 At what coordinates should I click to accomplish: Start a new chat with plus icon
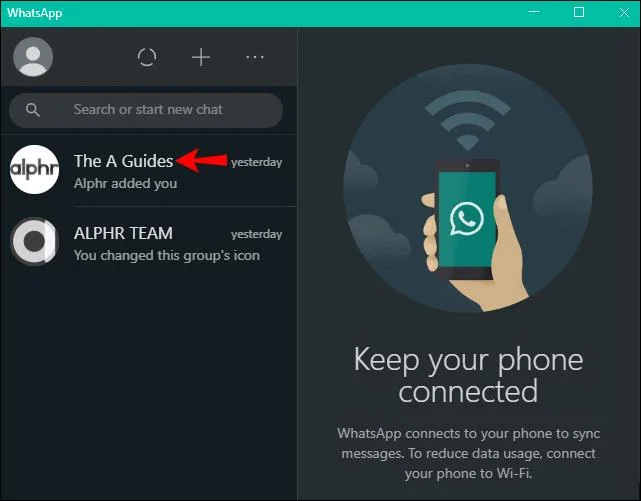pos(201,57)
